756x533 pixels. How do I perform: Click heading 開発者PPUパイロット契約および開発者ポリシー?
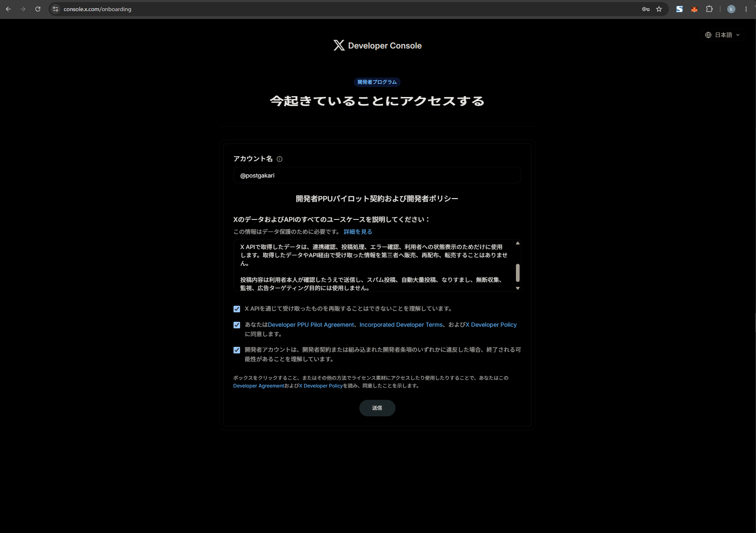pos(377,199)
